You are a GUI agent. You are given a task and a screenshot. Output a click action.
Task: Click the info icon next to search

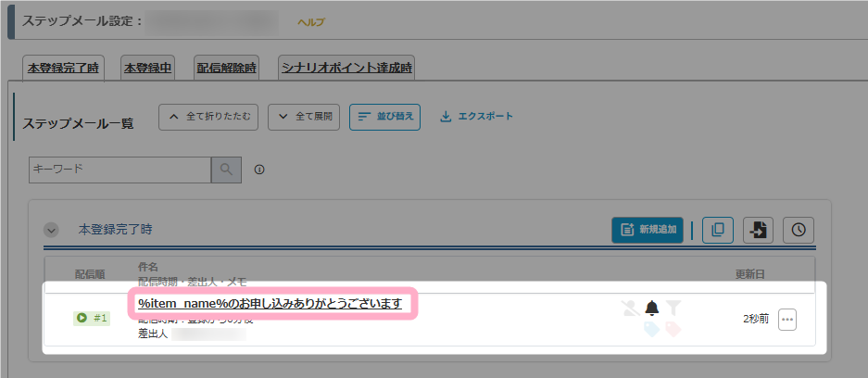pyautogui.click(x=259, y=170)
